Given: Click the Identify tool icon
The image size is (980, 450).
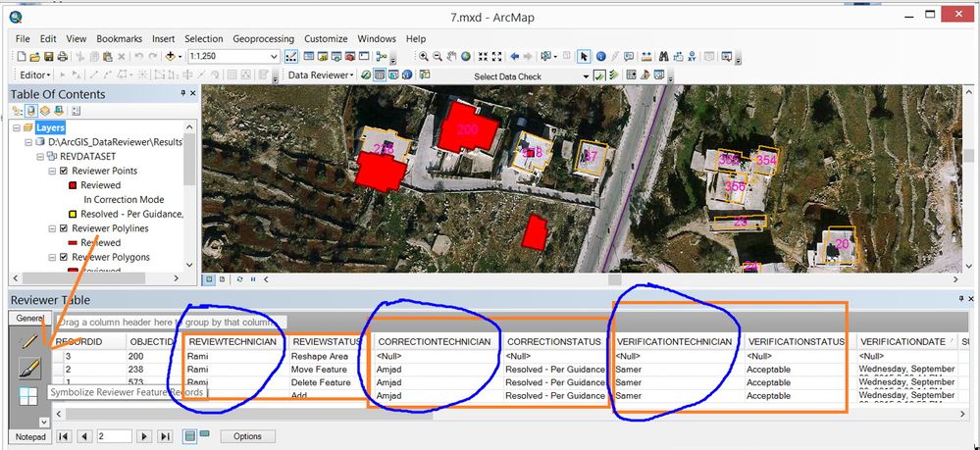Looking at the screenshot, I should pyautogui.click(x=601, y=57).
